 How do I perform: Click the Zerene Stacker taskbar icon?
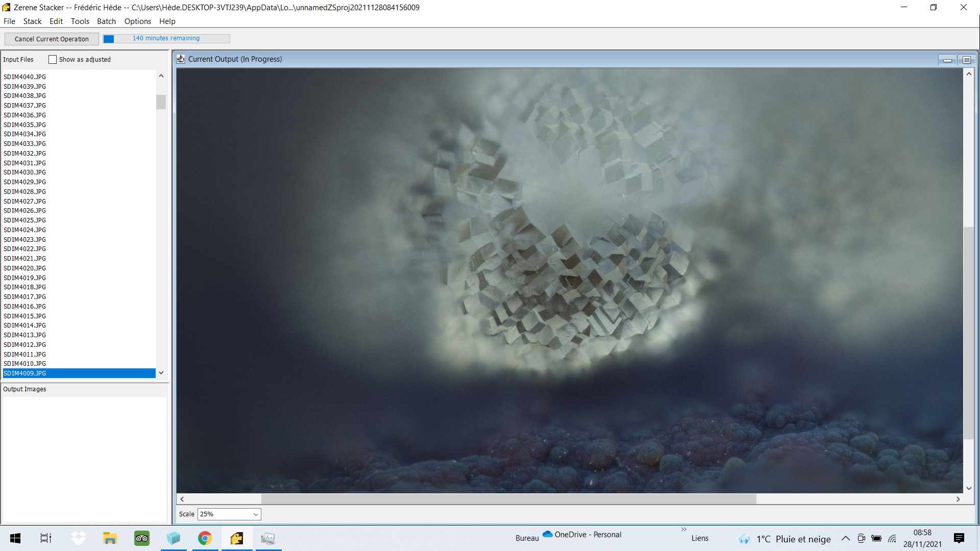[x=237, y=538]
